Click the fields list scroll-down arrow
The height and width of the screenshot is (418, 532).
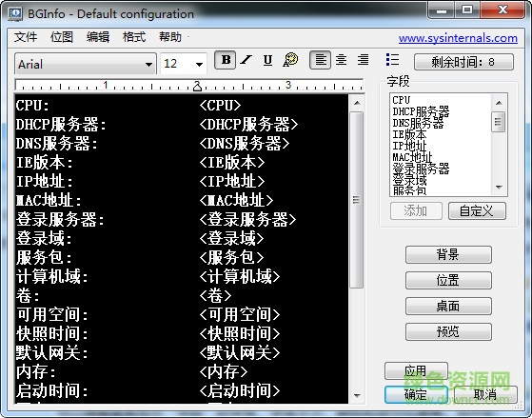click(x=499, y=188)
